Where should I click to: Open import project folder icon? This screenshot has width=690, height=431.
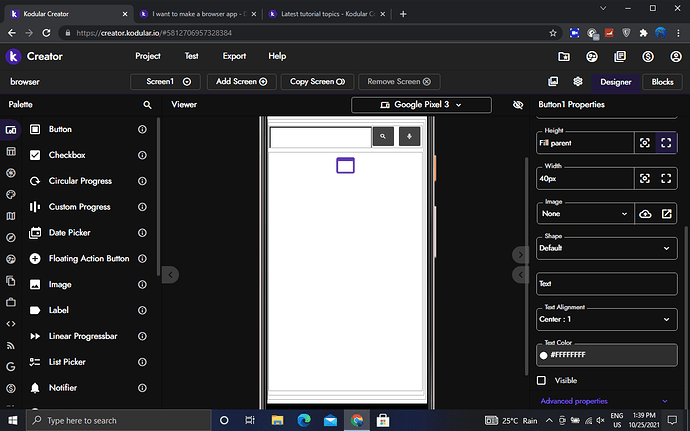[564, 56]
